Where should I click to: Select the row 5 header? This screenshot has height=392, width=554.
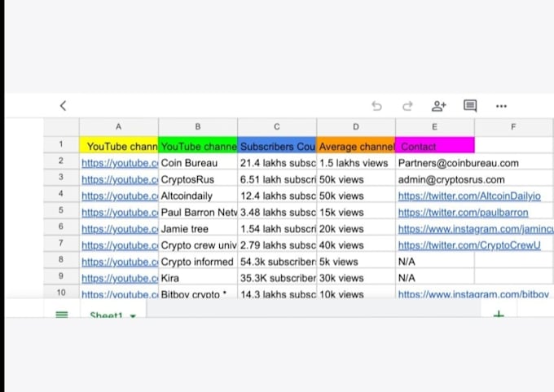61,212
